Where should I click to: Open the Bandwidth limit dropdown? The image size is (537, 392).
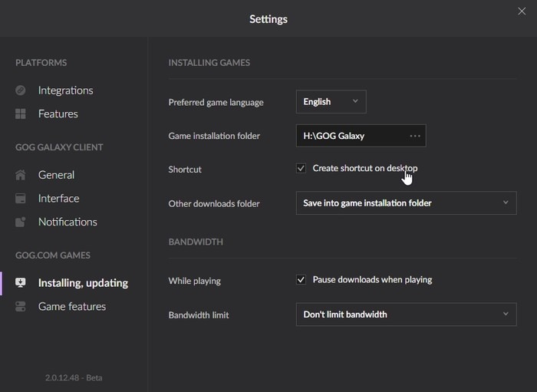click(406, 315)
